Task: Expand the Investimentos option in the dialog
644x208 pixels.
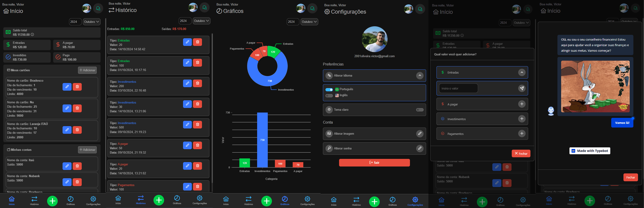Action: coord(522,119)
